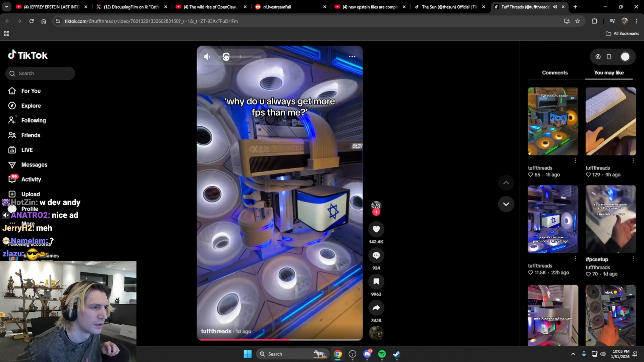Open Messages in the sidebar
This screenshot has height=362, width=644.
tap(34, 165)
